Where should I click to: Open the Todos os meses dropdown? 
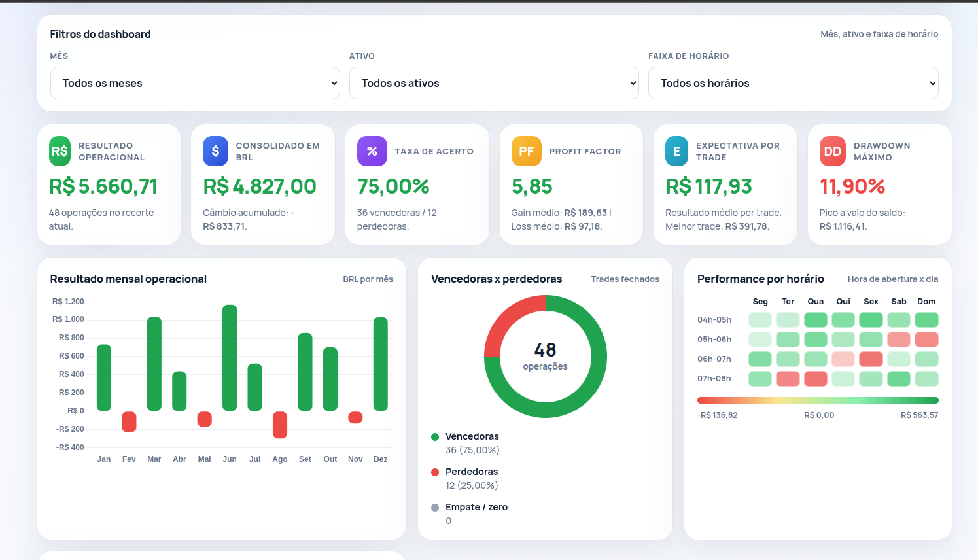195,83
